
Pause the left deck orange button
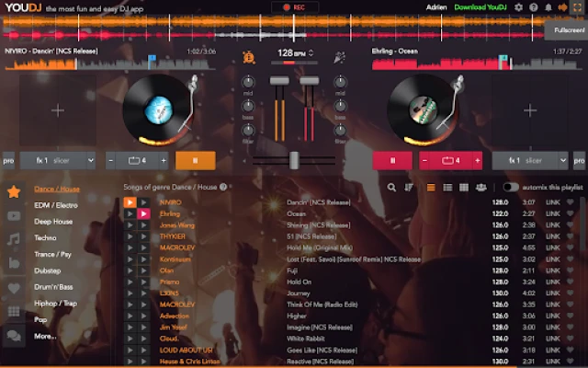pyautogui.click(x=196, y=161)
